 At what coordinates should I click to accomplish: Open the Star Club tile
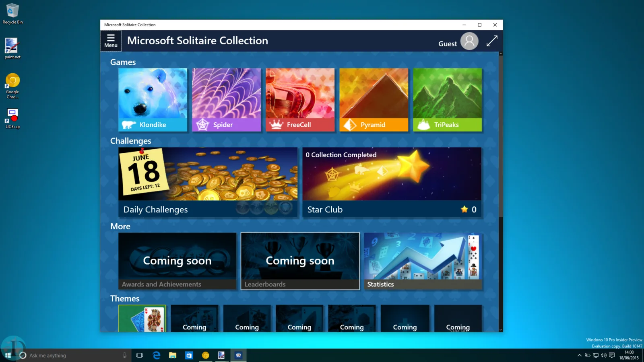(392, 182)
